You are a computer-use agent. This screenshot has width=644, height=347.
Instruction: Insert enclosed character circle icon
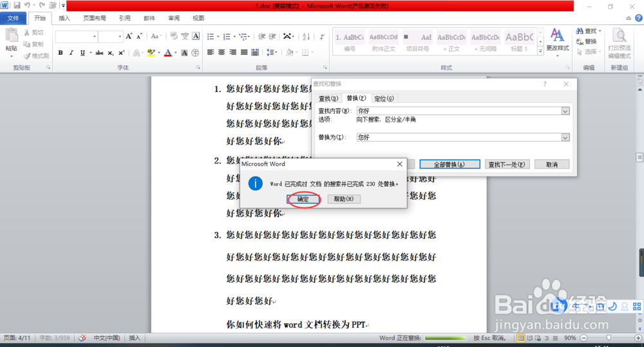195,53
